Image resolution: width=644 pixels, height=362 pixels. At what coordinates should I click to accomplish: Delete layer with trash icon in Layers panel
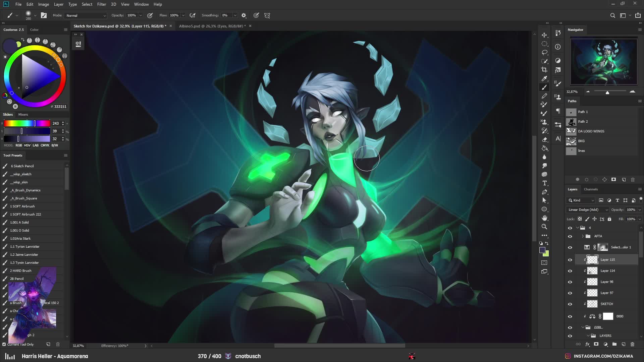point(632,344)
